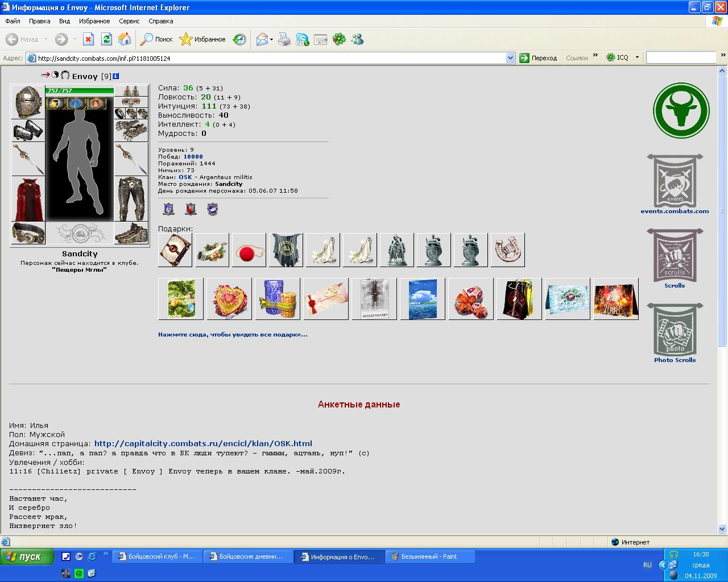Open the Правка menu
Image resolution: width=728 pixels, height=582 pixels.
(40, 21)
